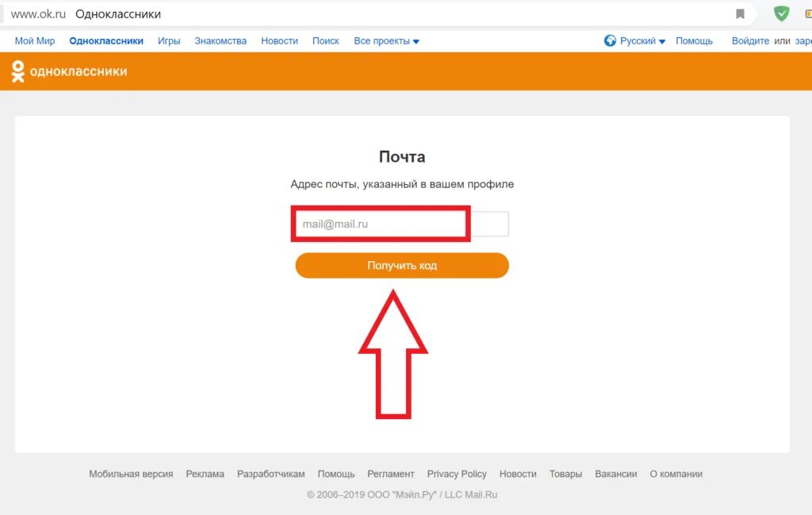The height and width of the screenshot is (515, 812).
Task: Open О компании footer link
Action: click(676, 474)
